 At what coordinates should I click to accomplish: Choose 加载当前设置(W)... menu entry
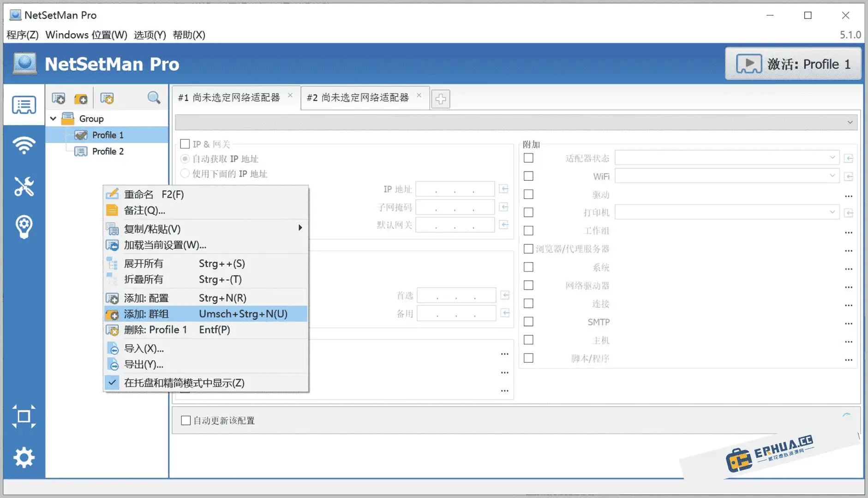point(206,245)
